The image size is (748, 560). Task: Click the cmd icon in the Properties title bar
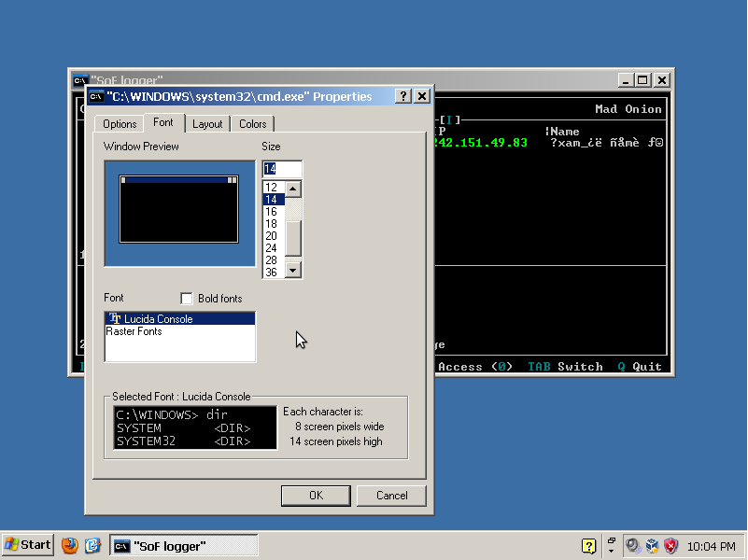96,97
